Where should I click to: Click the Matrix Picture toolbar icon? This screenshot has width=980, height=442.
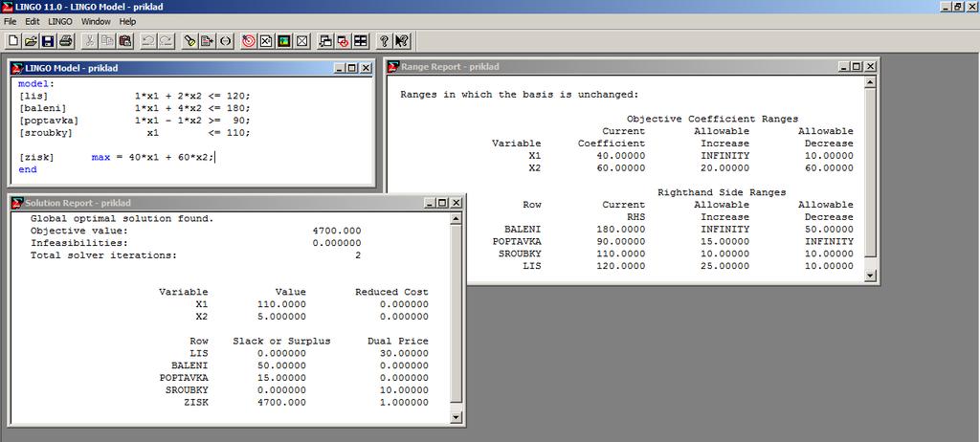pos(283,41)
